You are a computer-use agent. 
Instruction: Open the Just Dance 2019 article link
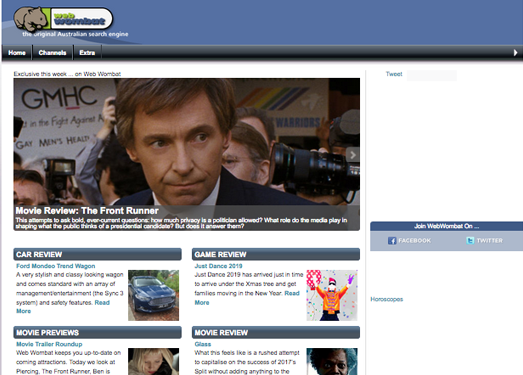(x=218, y=266)
